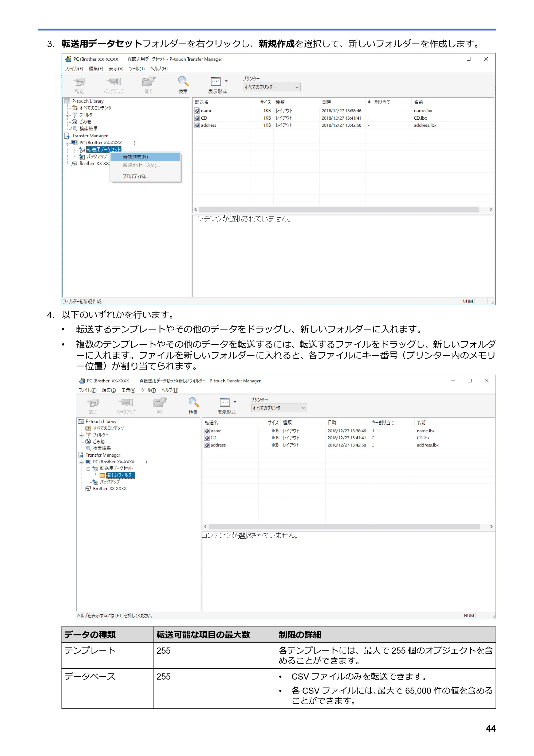534x756 pixels.
Task: Click the scrollbar right arrow in the 新しいフォルダー window
Action: pyautogui.click(x=491, y=526)
